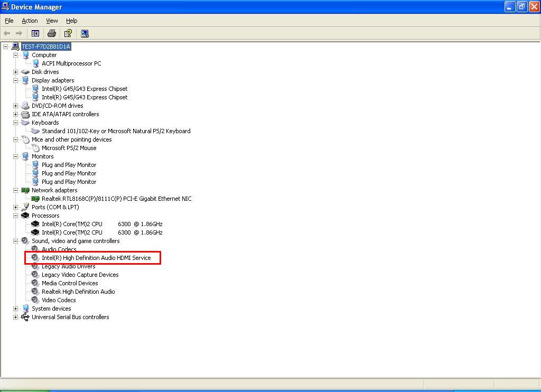Expand IDE ATA/ATAPI controllers
This screenshot has height=392, width=541.
[15, 114]
